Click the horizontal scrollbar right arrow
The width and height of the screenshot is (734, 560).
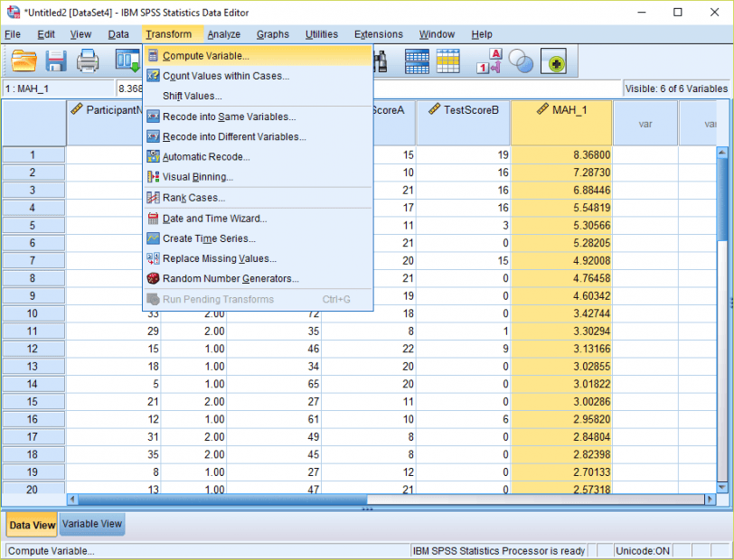pyautogui.click(x=710, y=499)
